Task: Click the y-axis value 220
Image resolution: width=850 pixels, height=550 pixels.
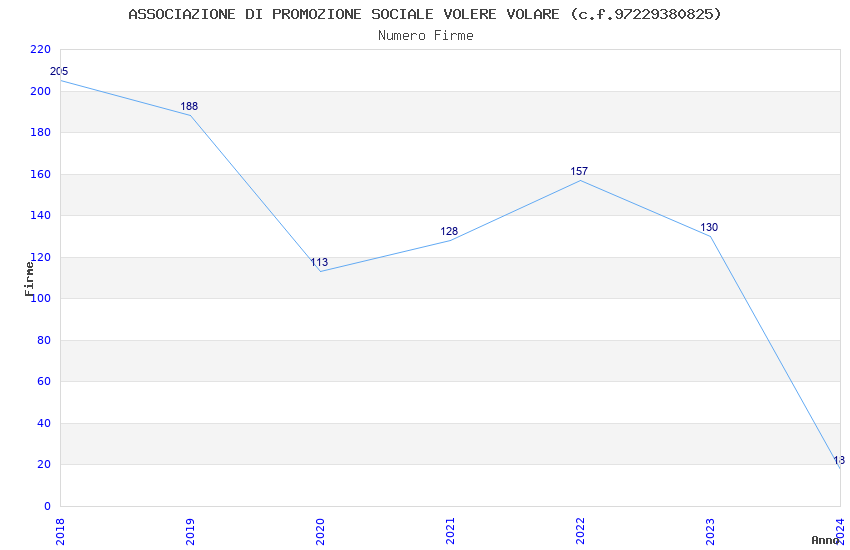Action: click(x=41, y=49)
